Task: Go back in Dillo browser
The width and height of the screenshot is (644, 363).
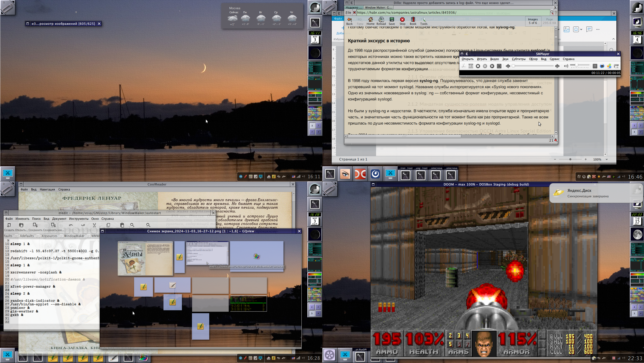Action: (x=349, y=21)
